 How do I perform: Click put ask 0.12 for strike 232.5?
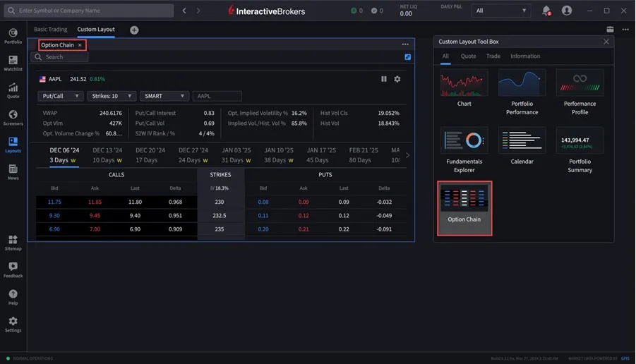(304, 216)
